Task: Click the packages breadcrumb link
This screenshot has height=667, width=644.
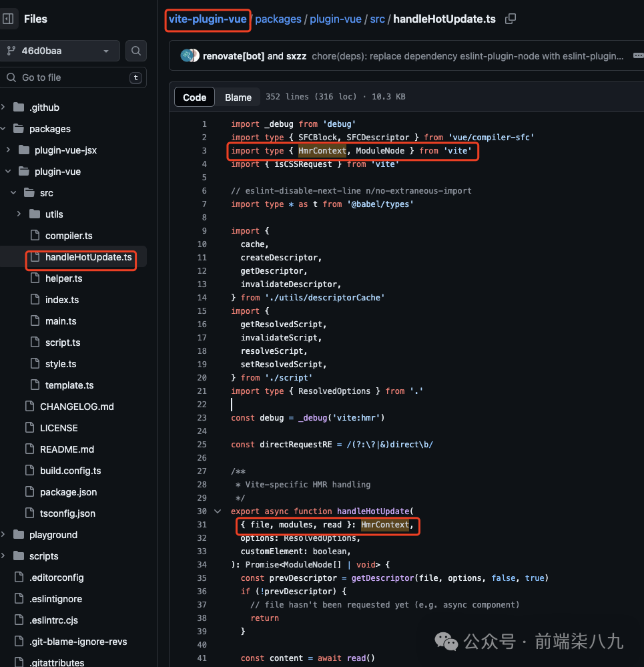Action: click(278, 19)
